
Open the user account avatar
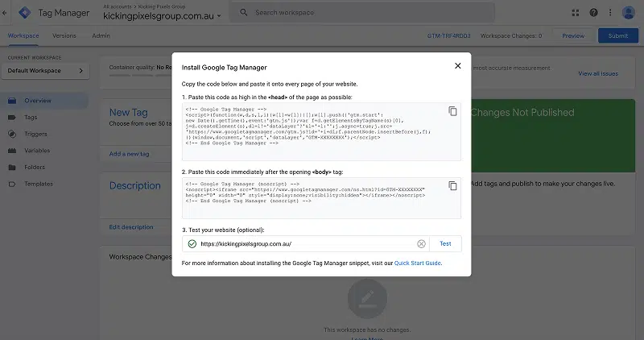(x=629, y=13)
